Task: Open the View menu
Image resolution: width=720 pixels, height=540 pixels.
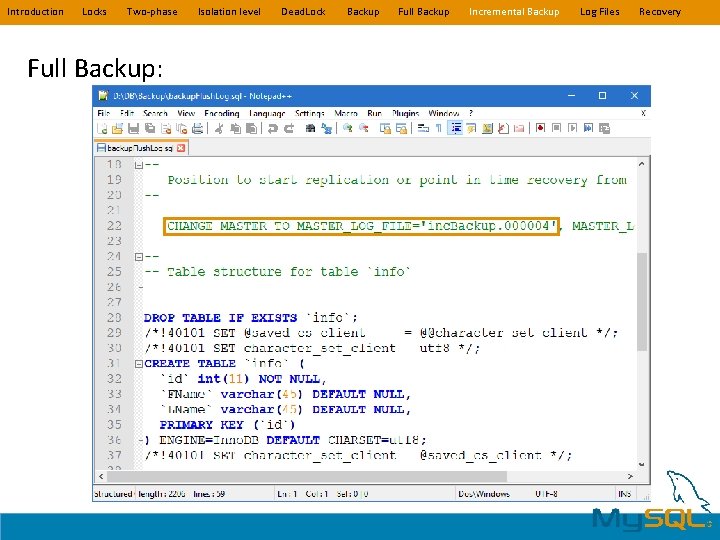Action: [186, 113]
